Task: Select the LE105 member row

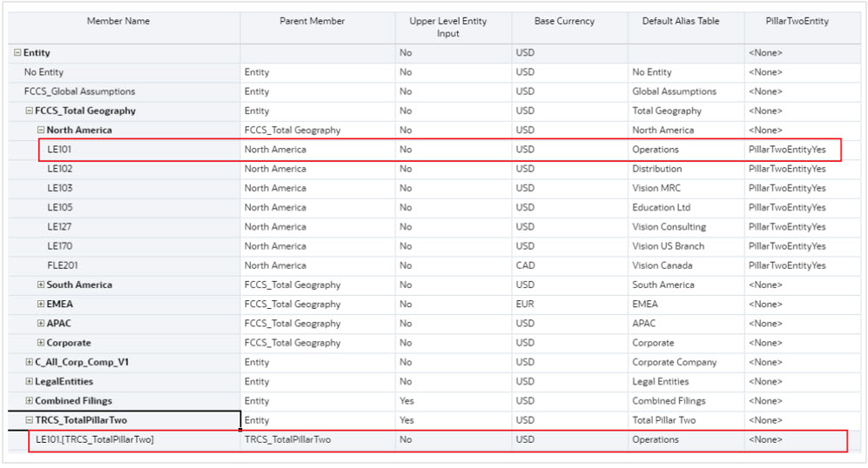Action: pos(60,207)
